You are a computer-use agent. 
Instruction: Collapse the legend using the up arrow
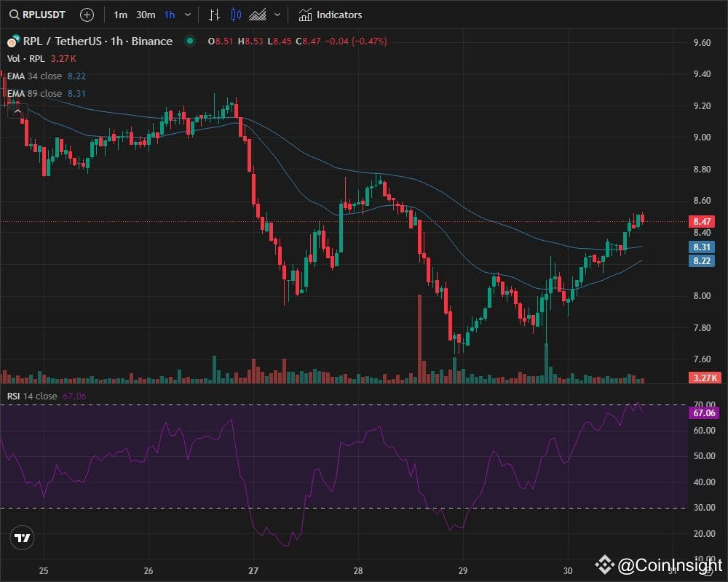16,111
